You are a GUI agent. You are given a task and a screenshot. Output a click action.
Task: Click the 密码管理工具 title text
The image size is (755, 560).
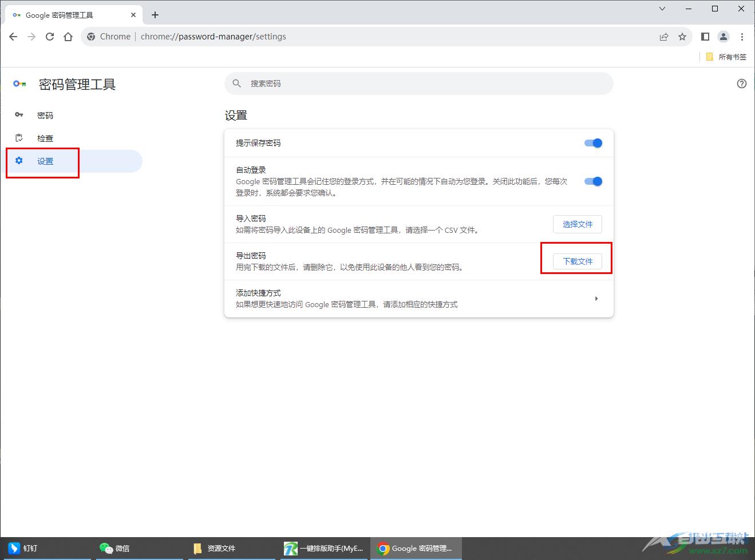coord(77,85)
